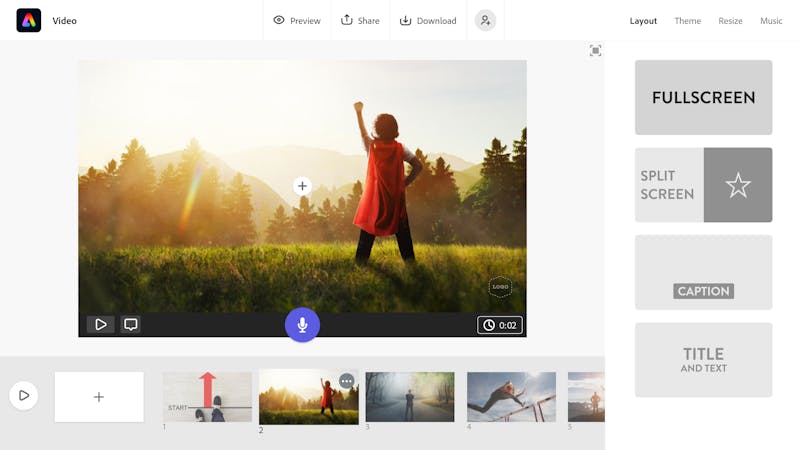
Task: Select slide 3 foggy road thumbnail
Action: 410,397
